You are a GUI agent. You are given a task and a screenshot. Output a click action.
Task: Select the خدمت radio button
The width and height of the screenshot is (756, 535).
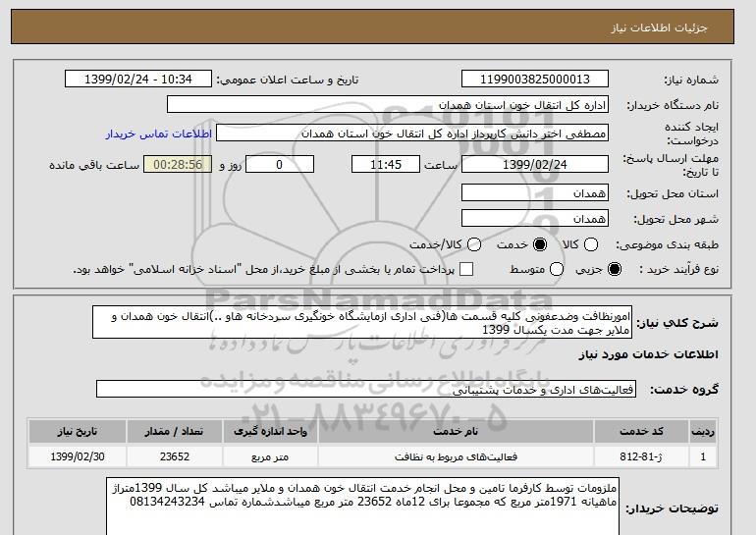[540, 244]
